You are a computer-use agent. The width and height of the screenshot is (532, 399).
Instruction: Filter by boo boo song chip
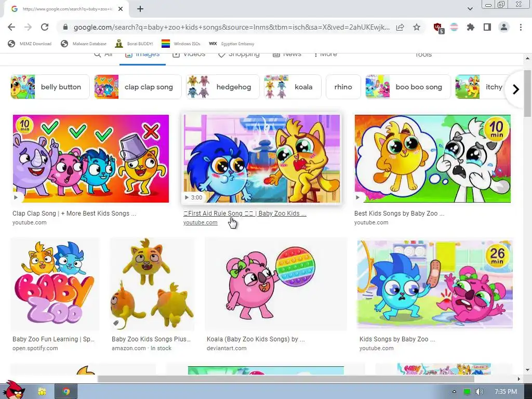click(x=408, y=87)
